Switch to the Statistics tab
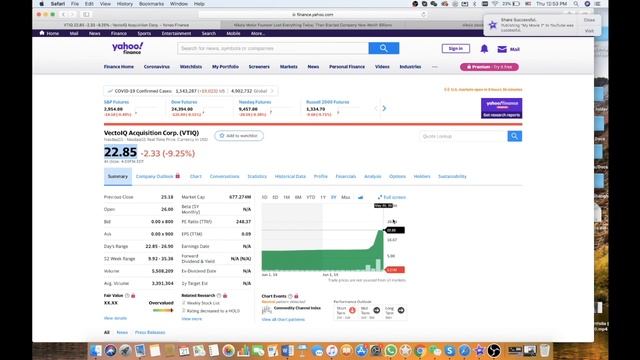The width and height of the screenshot is (640, 360). 257,176
